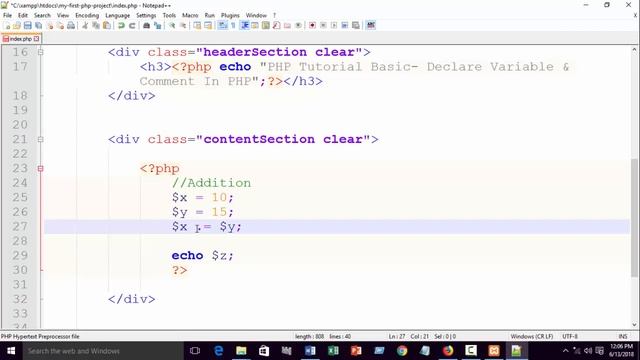The image size is (640, 360).
Task: Click "Windows (CR LF)" in the status bar
Action: (531, 336)
